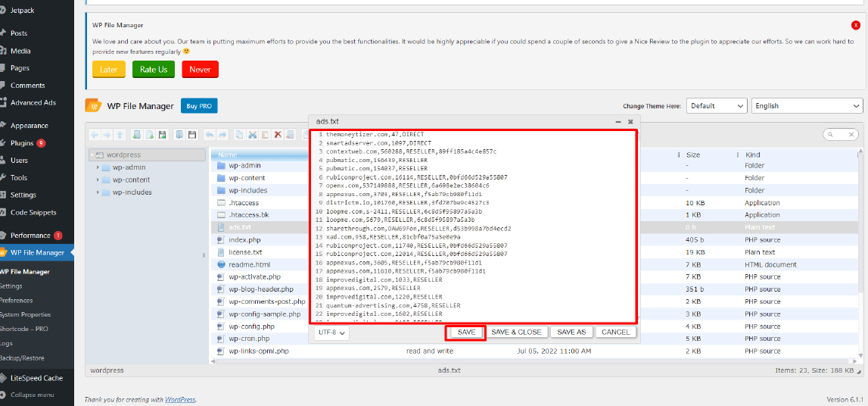868x406 pixels.
Task: Close the ads.txt editor dialog
Action: coord(630,121)
